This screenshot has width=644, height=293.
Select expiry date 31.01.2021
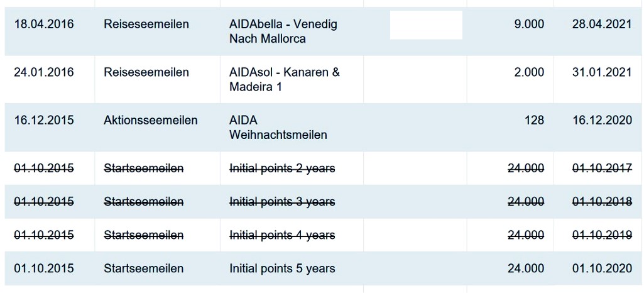[602, 72]
